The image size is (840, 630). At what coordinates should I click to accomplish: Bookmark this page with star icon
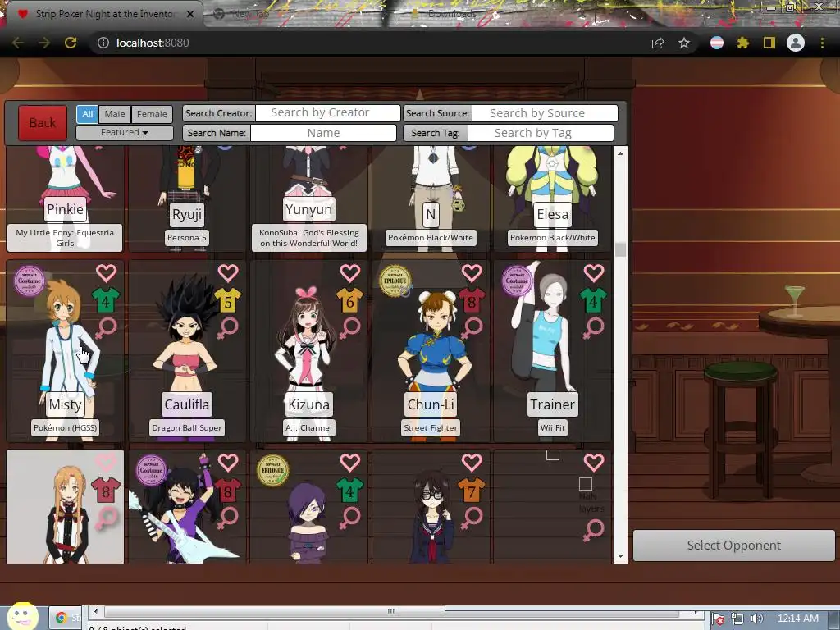684,43
